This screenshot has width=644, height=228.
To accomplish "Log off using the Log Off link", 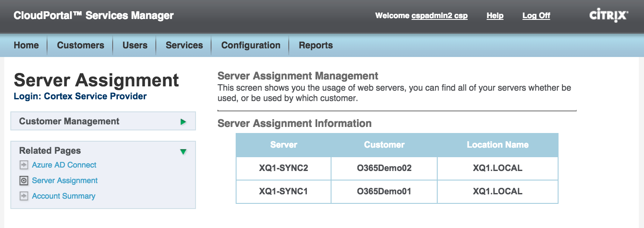I will coord(536,16).
